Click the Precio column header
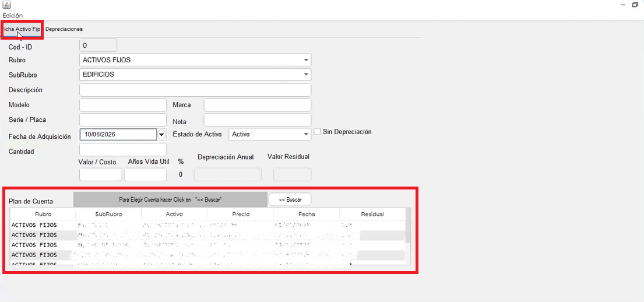Viewport: 644px width, 302px height. coord(240,214)
